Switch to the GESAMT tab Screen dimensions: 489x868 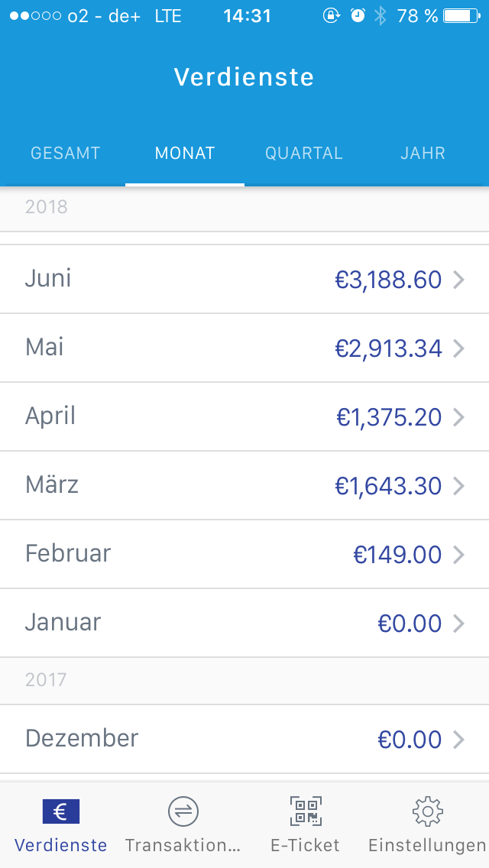(x=66, y=154)
